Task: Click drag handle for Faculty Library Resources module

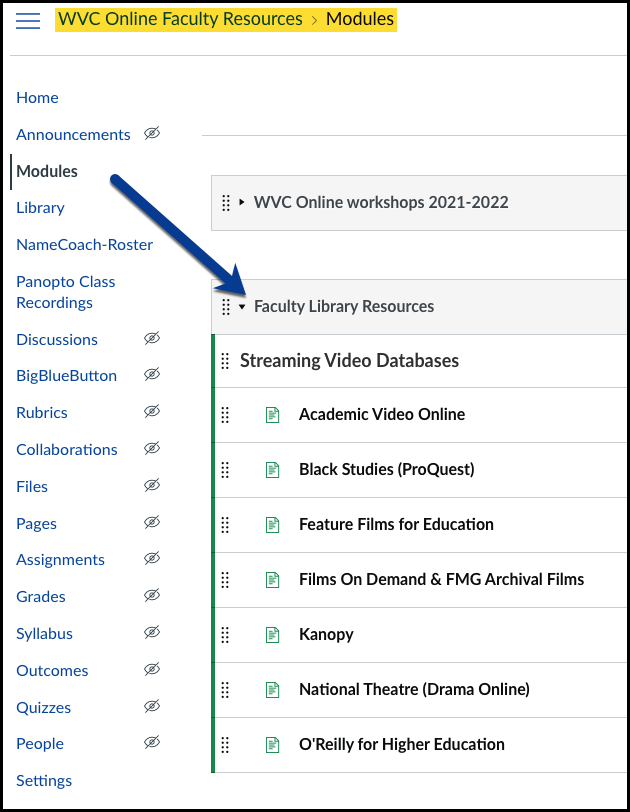Action: (226, 307)
